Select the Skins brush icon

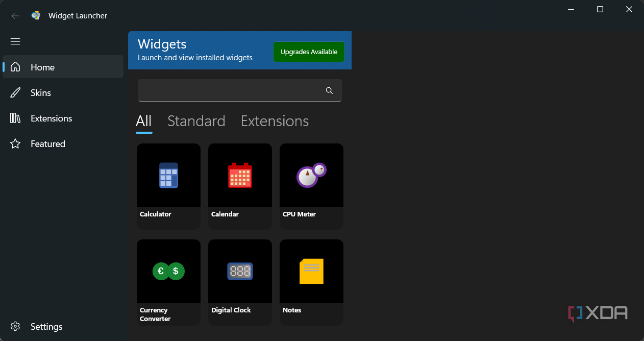click(15, 92)
